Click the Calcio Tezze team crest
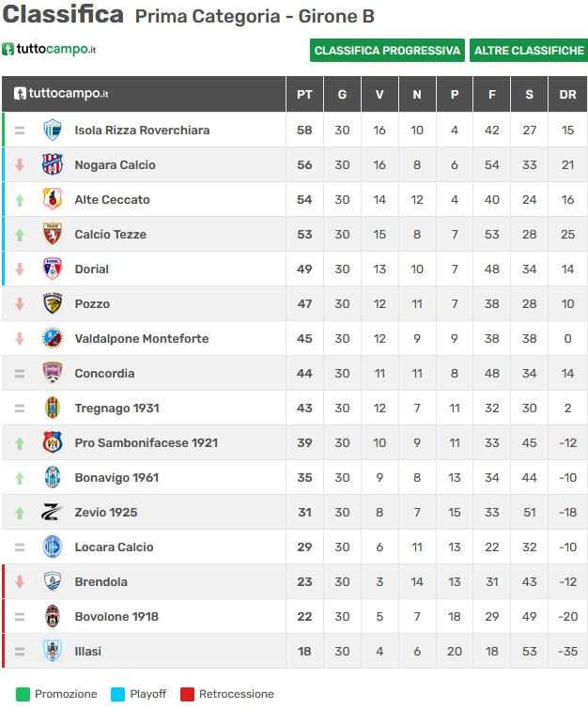 click(x=53, y=235)
